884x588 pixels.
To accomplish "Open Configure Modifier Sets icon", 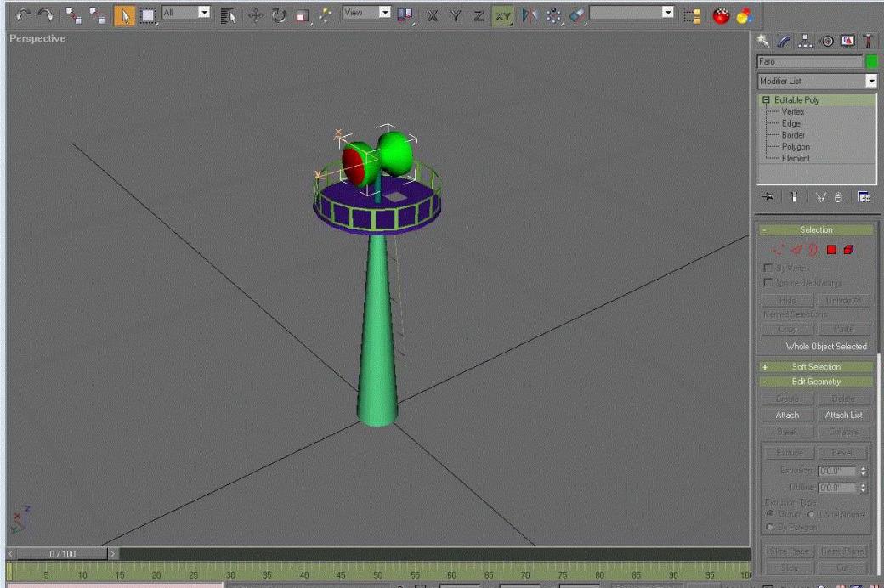I will pyautogui.click(x=864, y=197).
